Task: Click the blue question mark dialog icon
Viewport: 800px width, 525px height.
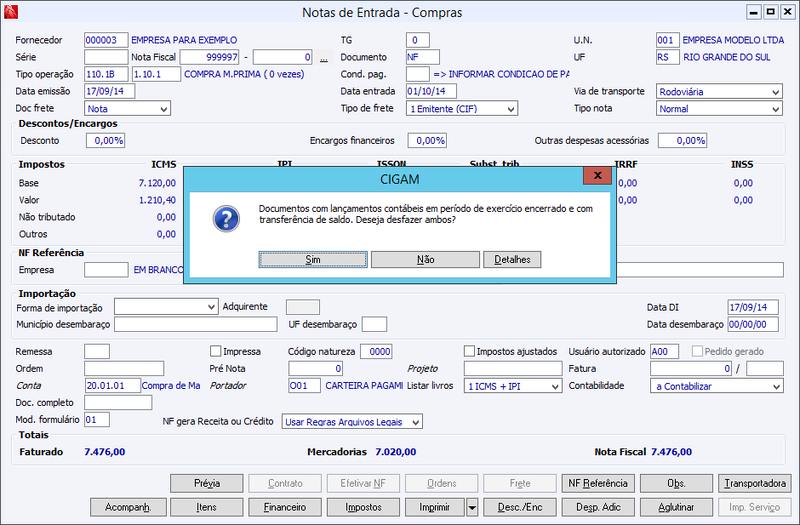Action: (x=226, y=219)
